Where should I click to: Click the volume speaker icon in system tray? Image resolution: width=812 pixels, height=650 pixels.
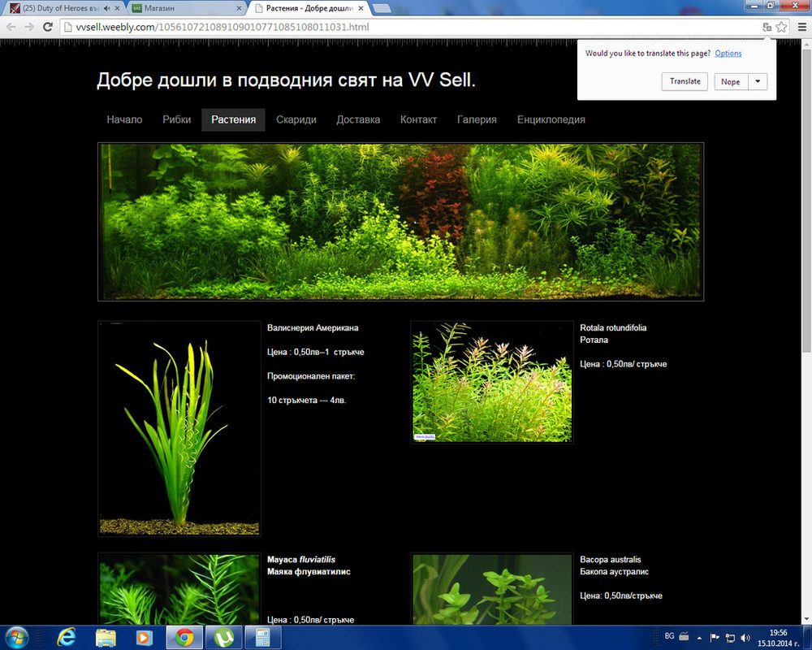(745, 637)
